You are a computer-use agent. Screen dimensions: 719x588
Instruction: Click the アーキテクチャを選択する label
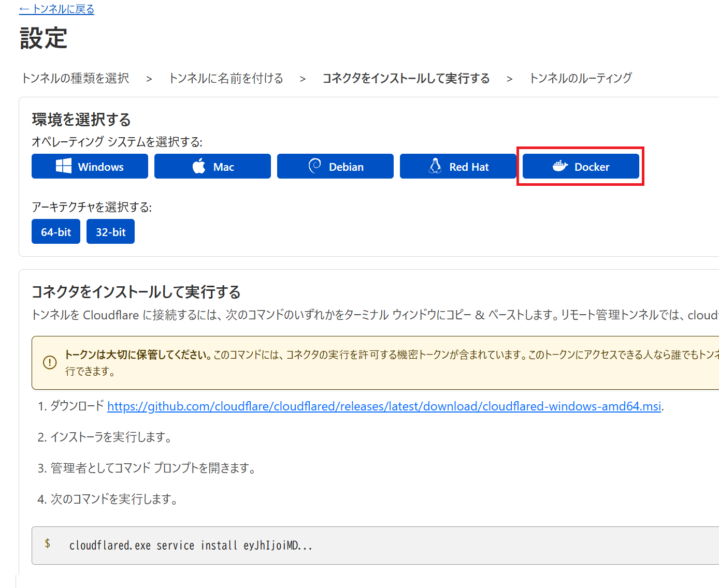click(92, 207)
